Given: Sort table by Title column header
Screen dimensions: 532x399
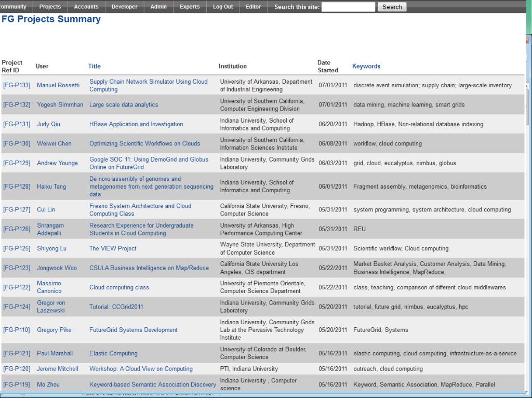Looking at the screenshot, I should (95, 66).
